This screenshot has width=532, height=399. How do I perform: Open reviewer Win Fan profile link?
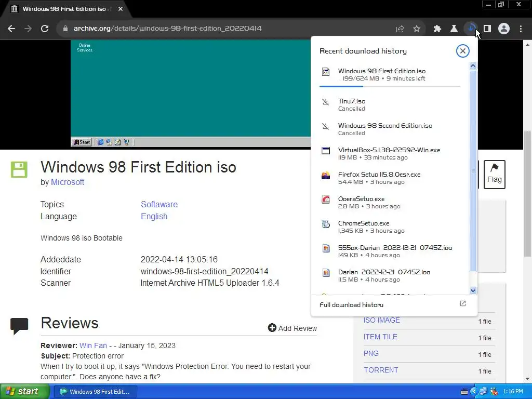93,345
